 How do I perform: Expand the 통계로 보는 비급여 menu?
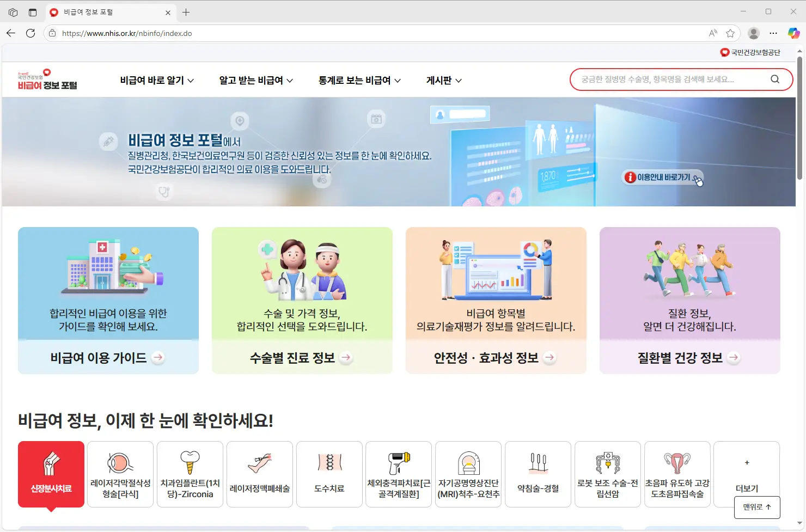click(359, 80)
